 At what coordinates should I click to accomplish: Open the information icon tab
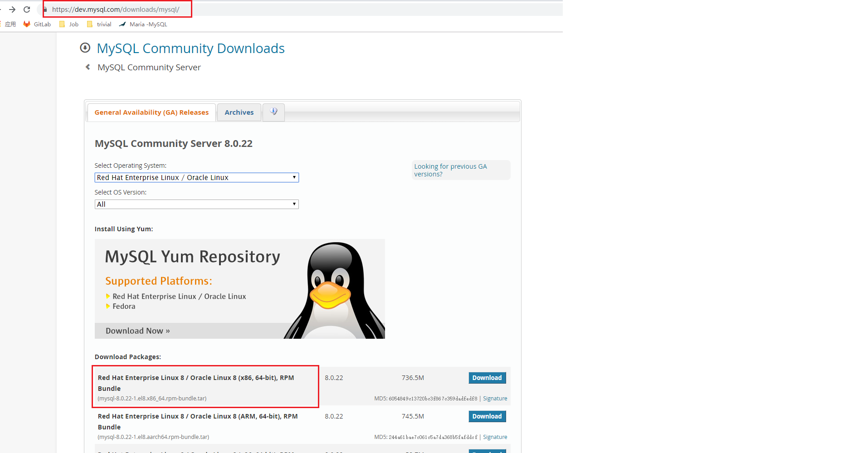(x=273, y=112)
